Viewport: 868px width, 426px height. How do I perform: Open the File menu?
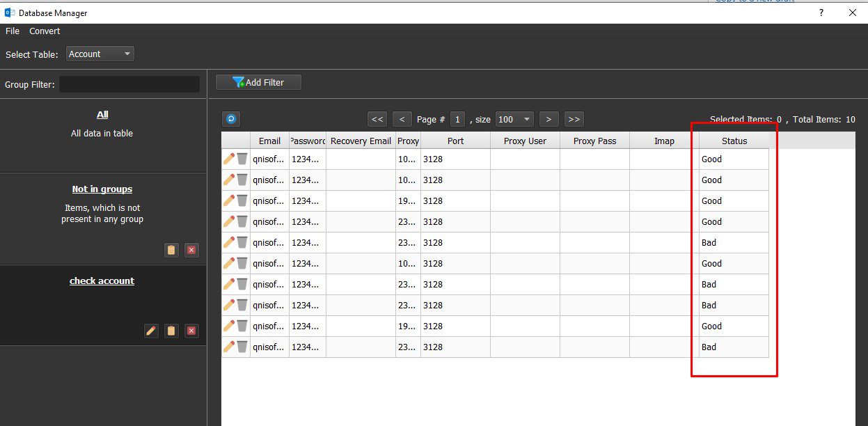pos(13,31)
